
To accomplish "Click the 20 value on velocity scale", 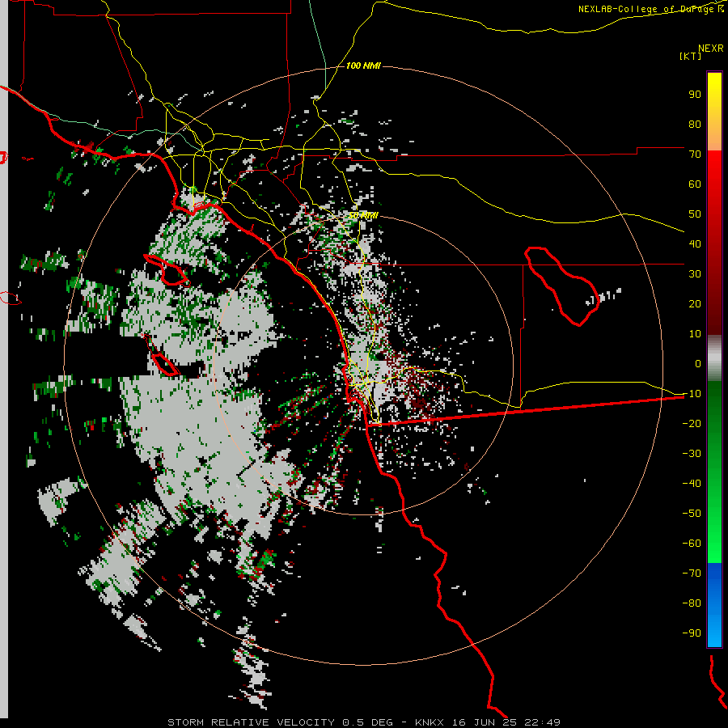I will (695, 303).
